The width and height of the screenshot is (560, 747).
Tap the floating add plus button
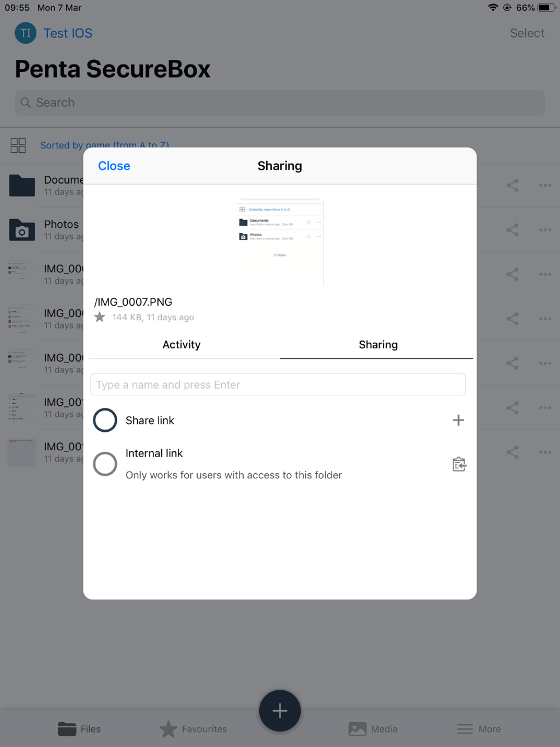[280, 711]
